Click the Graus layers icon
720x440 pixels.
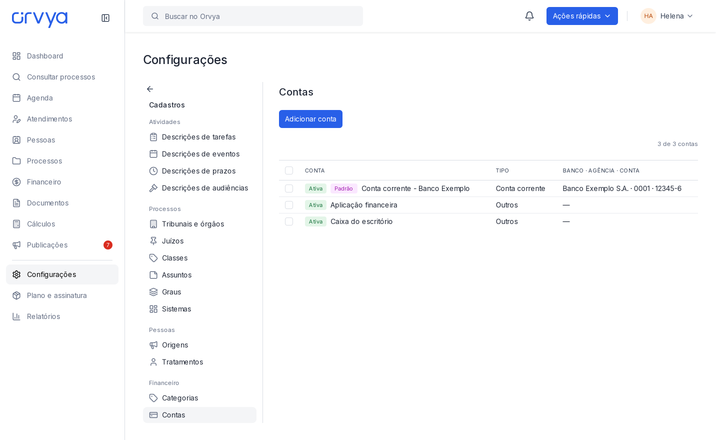153,292
